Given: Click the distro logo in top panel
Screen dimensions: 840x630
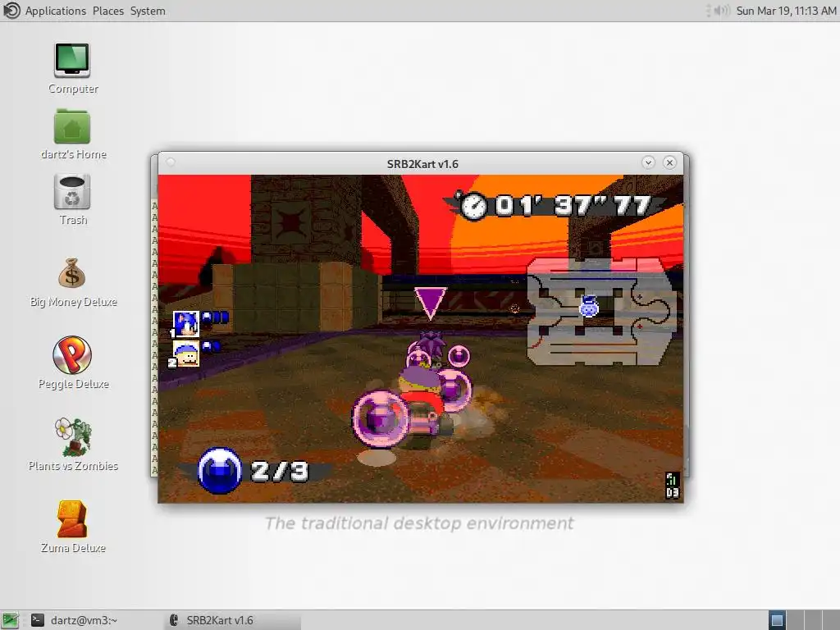Looking at the screenshot, I should point(11,11).
